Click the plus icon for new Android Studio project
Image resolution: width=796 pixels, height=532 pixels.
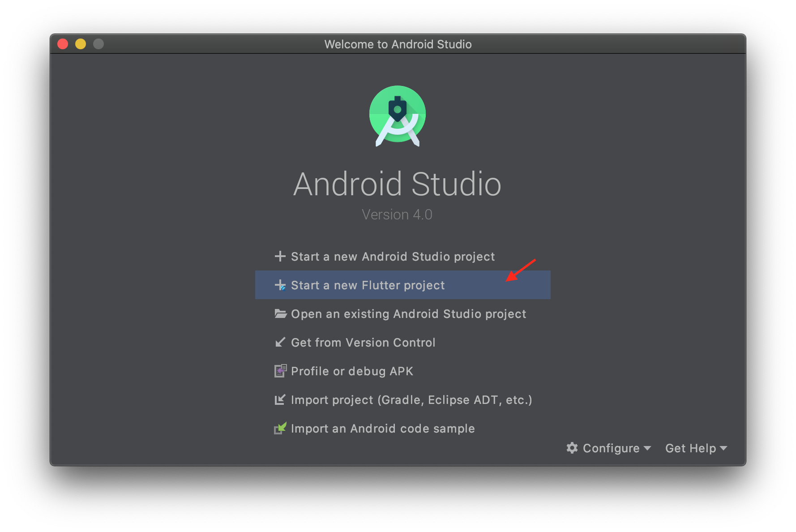pyautogui.click(x=280, y=256)
